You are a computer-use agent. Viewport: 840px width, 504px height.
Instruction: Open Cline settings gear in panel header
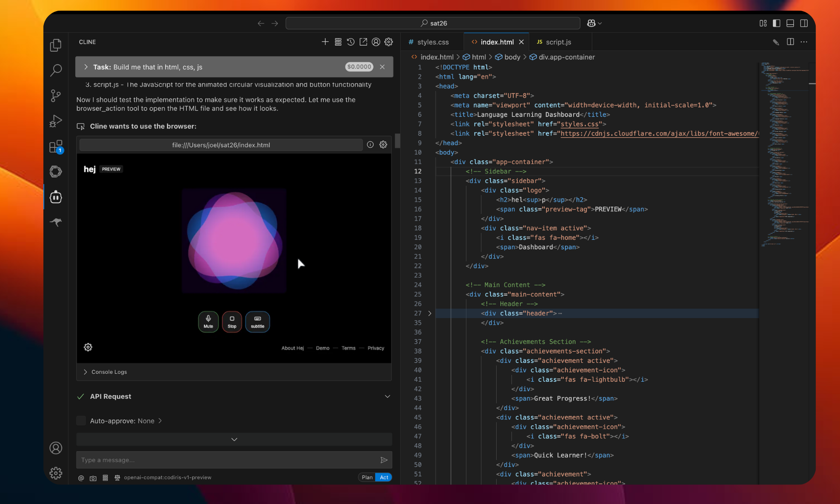[x=389, y=42]
